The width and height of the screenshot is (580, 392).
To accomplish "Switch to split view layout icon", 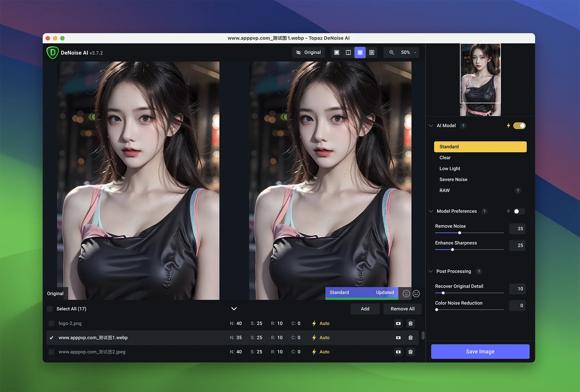I will tap(348, 52).
